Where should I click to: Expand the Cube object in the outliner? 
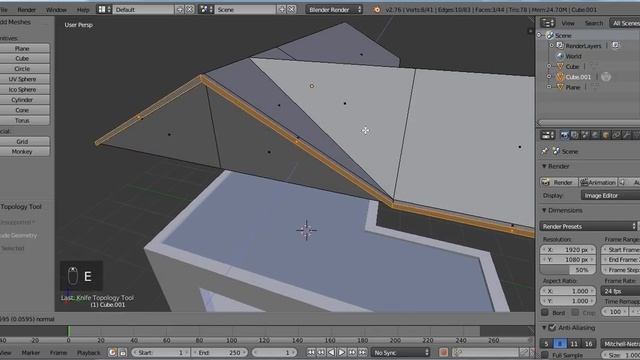pos(549,66)
